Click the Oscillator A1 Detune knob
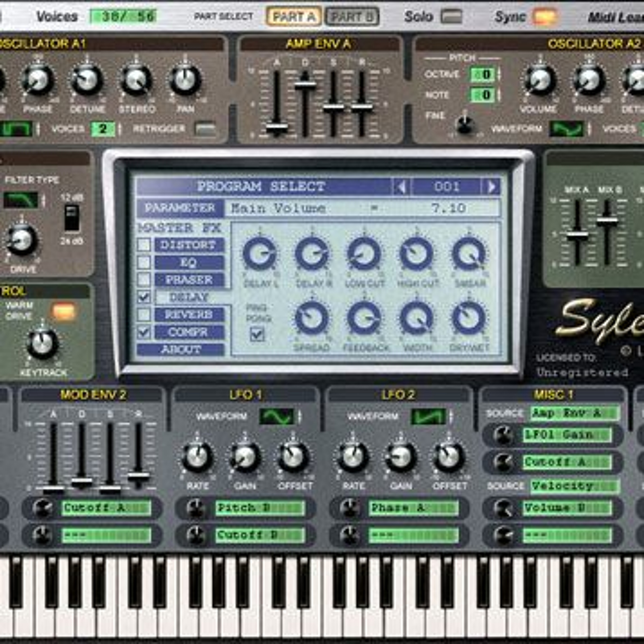 pos(87,80)
